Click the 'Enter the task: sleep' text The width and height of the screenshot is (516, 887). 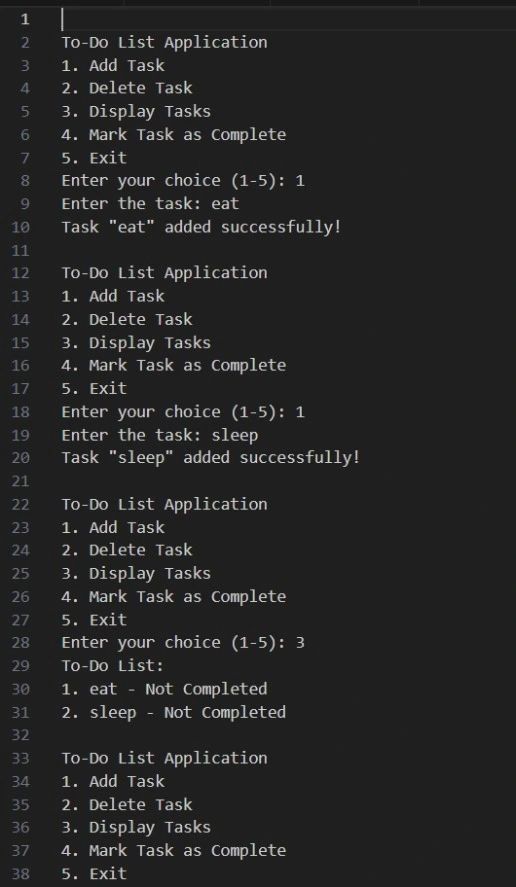160,435
